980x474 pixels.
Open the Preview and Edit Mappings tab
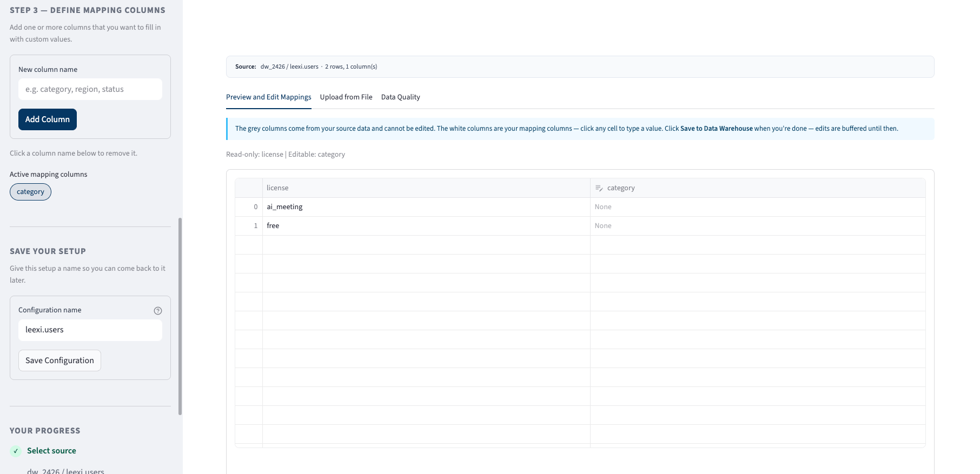[269, 97]
